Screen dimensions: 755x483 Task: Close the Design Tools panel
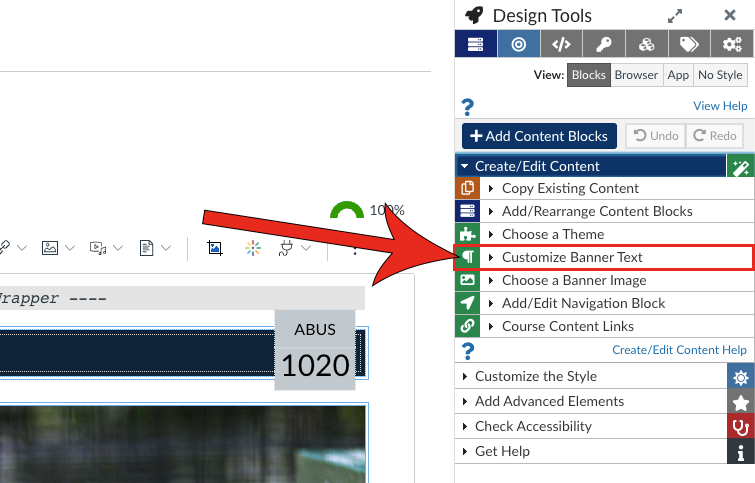pyautogui.click(x=730, y=15)
